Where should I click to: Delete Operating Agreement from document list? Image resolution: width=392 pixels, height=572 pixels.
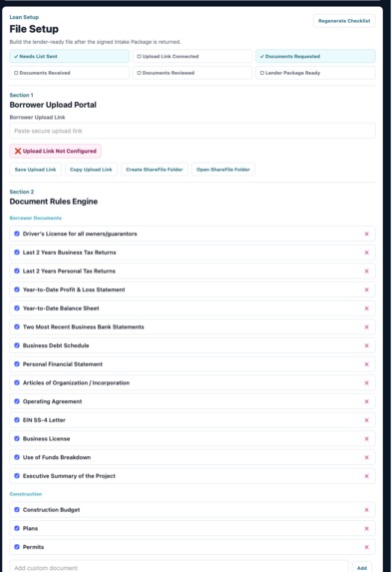pos(366,401)
